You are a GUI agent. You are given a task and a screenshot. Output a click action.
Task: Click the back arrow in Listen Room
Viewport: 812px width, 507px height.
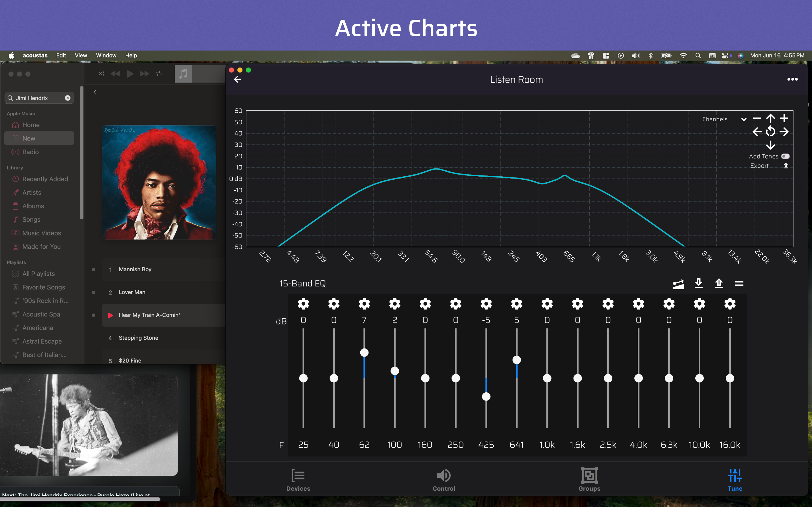(x=237, y=79)
